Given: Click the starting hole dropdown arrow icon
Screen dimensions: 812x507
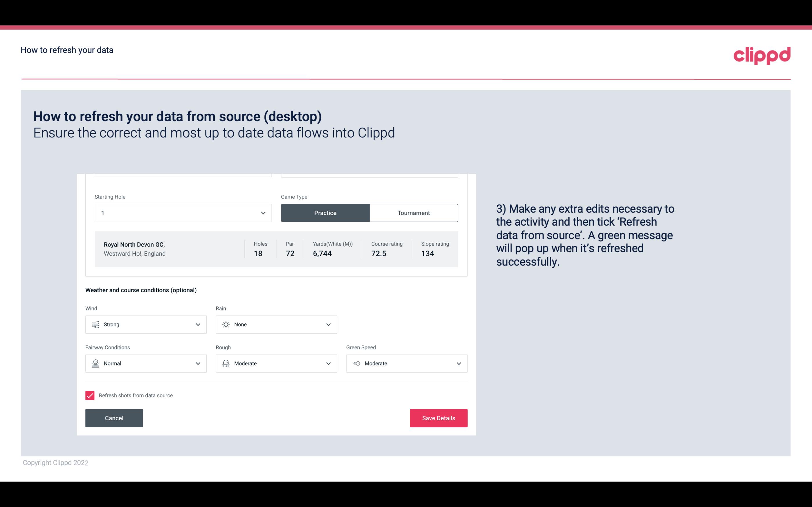Looking at the screenshot, I should [x=262, y=213].
